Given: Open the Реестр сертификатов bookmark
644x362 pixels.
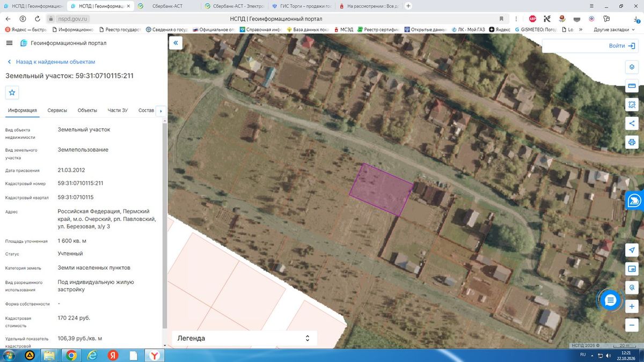Looking at the screenshot, I should coord(378,29).
